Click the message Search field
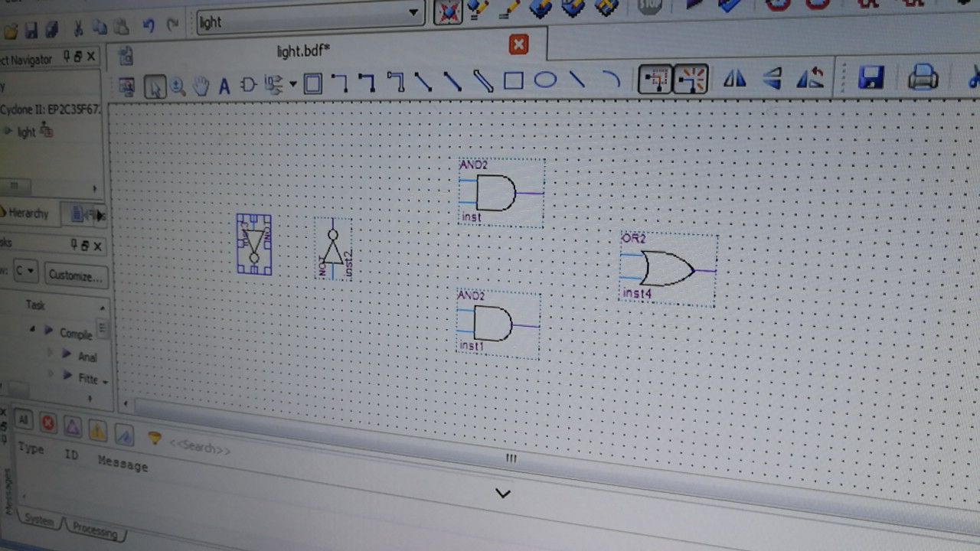The width and height of the screenshot is (980, 551). tap(201, 448)
